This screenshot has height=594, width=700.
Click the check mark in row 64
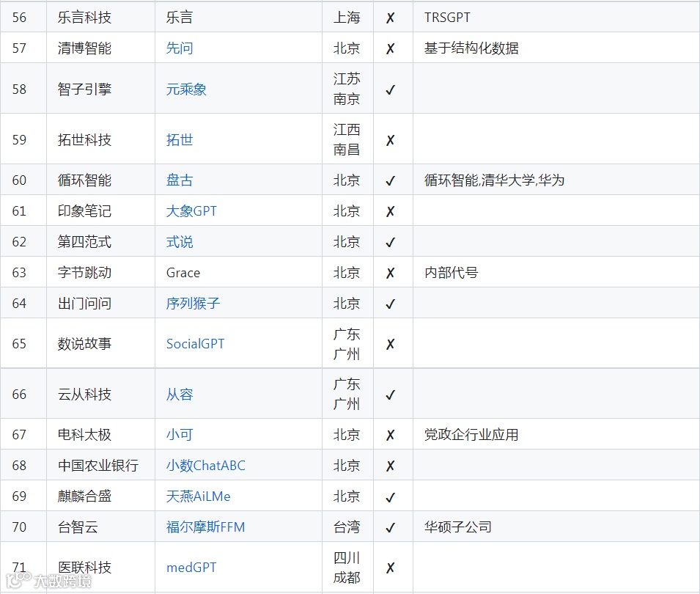(x=390, y=304)
